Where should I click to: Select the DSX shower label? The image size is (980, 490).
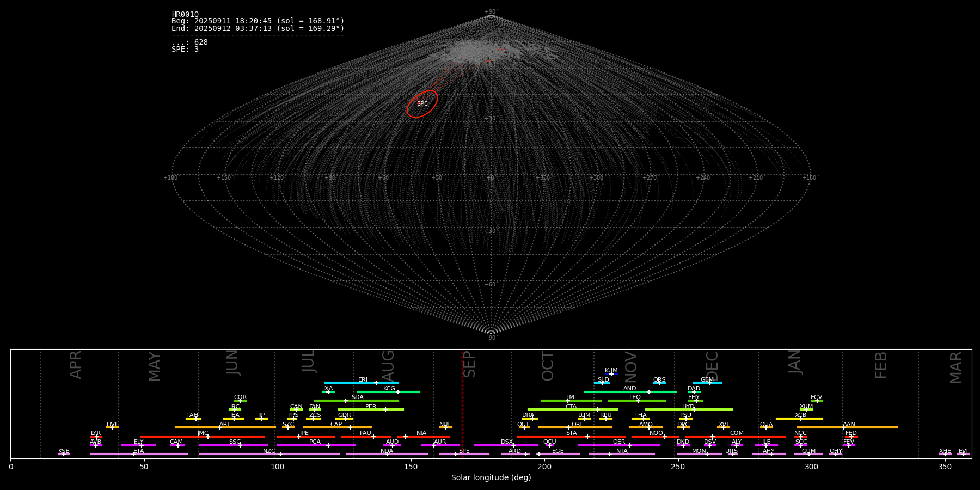tap(507, 442)
